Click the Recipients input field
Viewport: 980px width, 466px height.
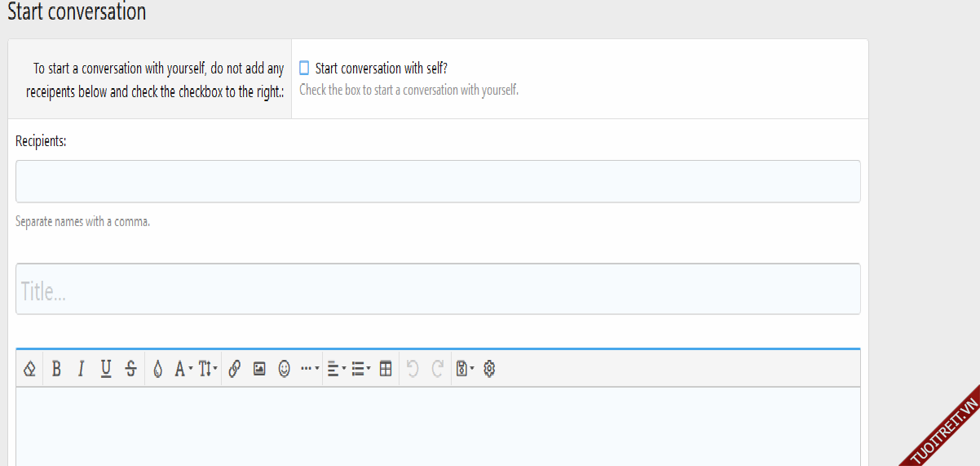pos(438,181)
